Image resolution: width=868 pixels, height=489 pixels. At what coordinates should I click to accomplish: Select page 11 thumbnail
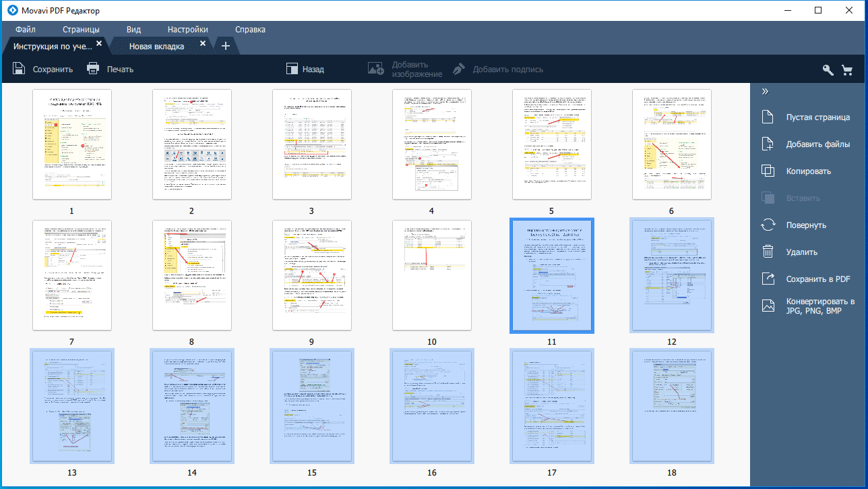[x=551, y=275]
